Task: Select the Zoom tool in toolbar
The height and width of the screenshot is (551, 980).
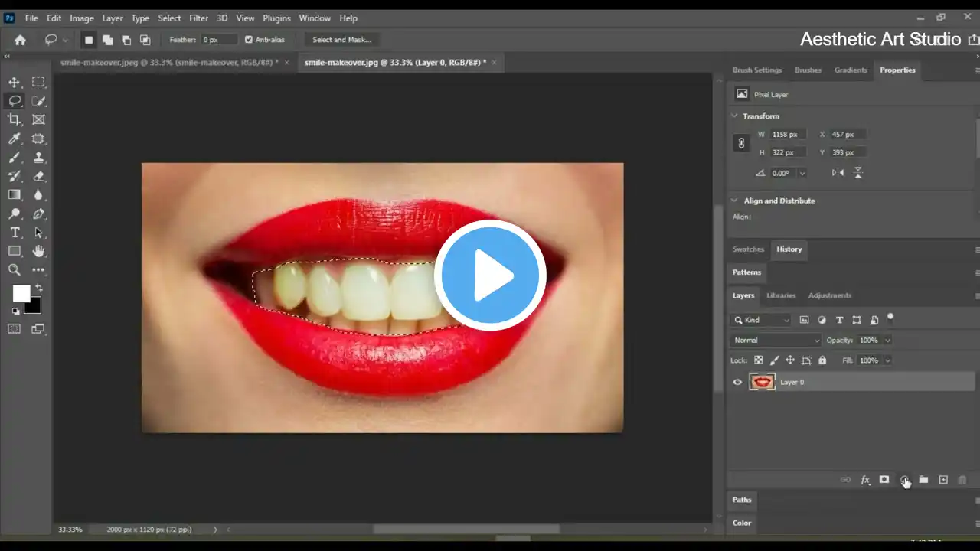Action: [x=15, y=270]
